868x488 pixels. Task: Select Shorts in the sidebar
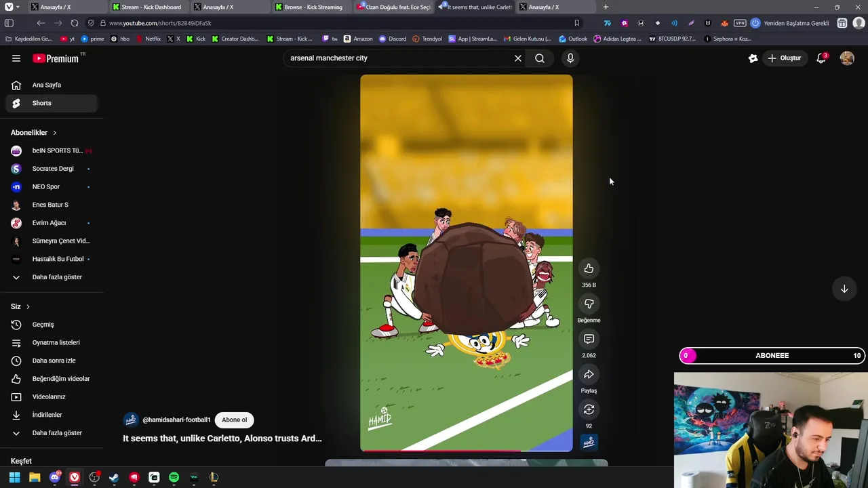tap(52, 103)
